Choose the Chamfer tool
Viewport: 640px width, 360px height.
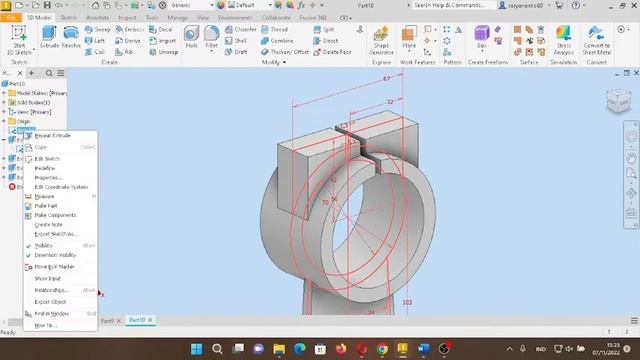click(240, 29)
